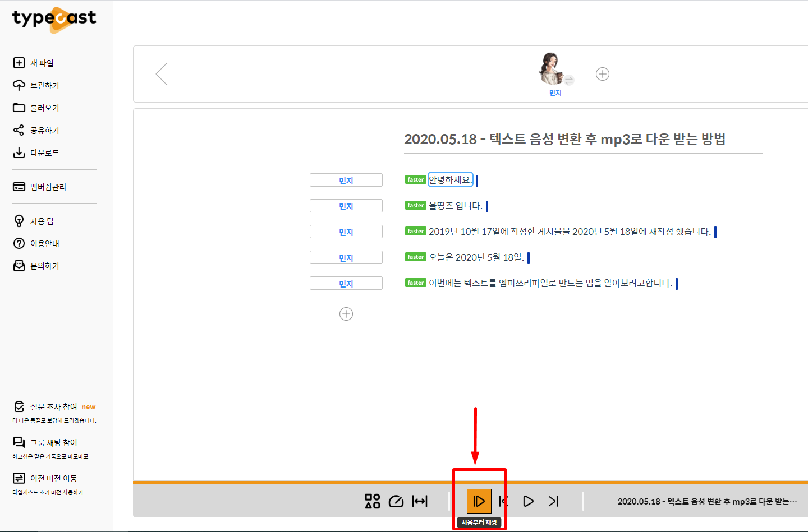The height and width of the screenshot is (532, 808).
Task: Click the 새 파일 new file icon
Action: (19, 63)
